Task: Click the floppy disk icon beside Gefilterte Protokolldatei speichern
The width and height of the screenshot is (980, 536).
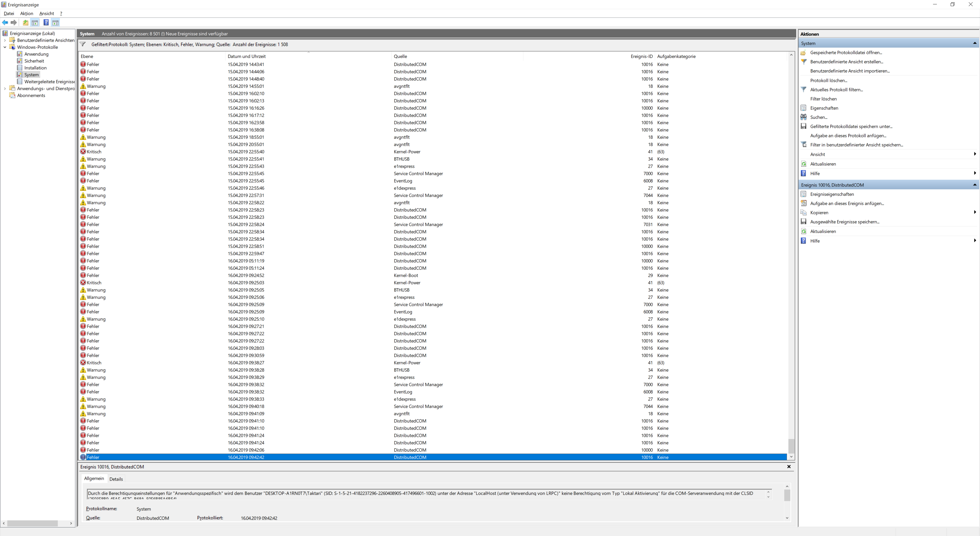Action: click(803, 126)
